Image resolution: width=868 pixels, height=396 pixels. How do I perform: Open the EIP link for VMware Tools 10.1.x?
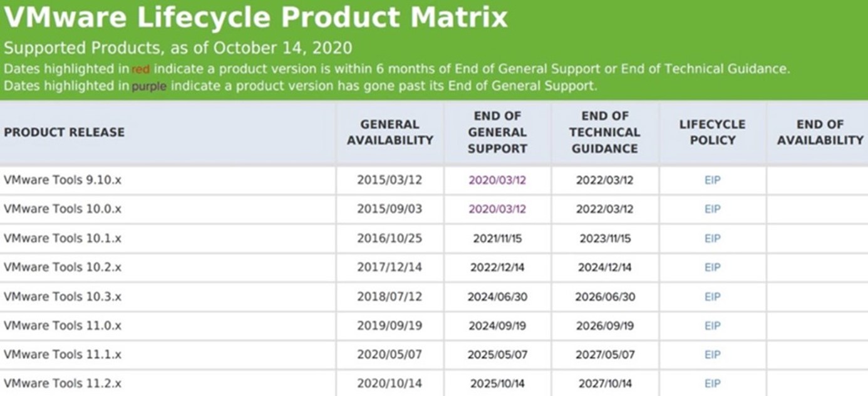[712, 238]
